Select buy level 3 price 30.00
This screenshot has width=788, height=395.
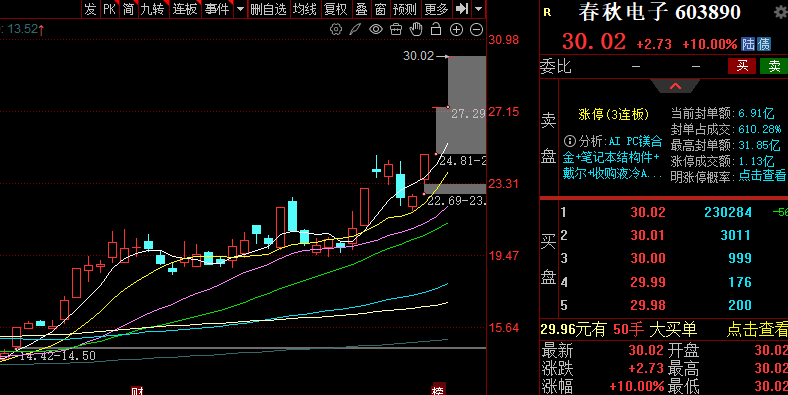[648, 258]
